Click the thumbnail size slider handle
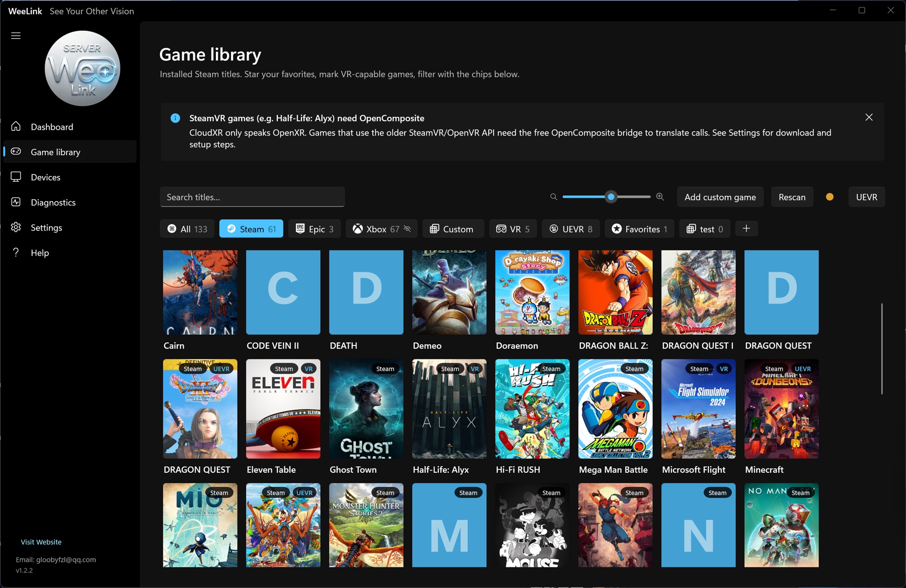 pyautogui.click(x=611, y=197)
